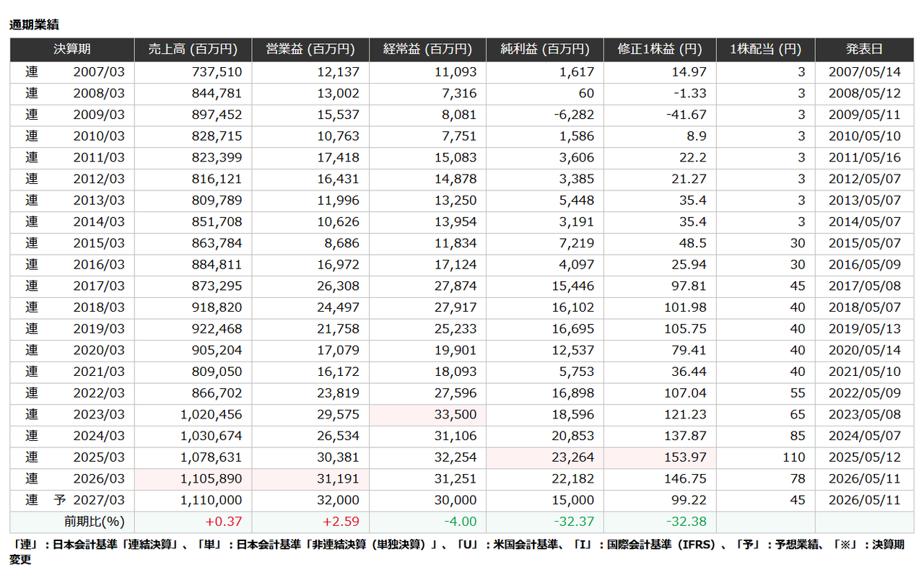Click the 営業益 (百万円) column header

click(x=310, y=50)
